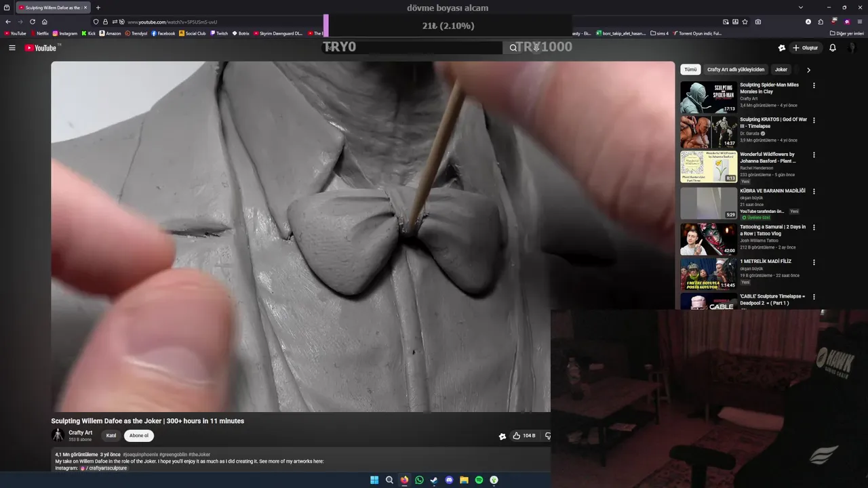
Task: Open the sims 4 bookmark folder
Action: pyautogui.click(x=659, y=33)
